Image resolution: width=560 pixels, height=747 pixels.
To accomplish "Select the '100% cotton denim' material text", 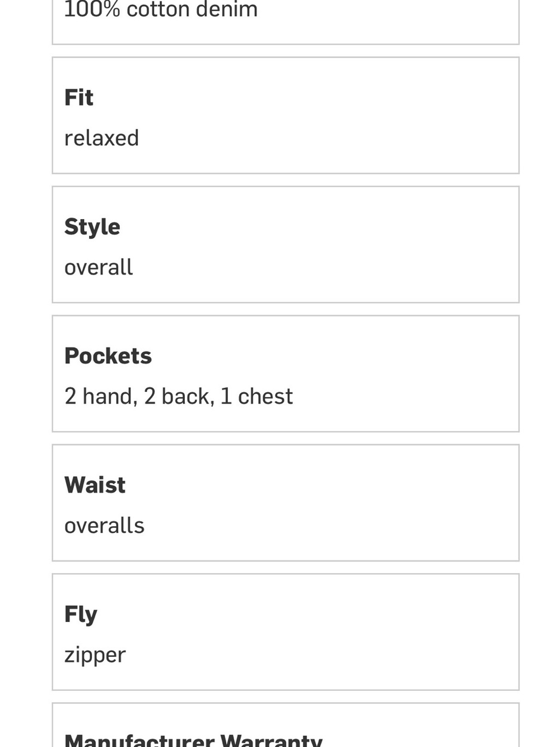I will (x=161, y=10).
